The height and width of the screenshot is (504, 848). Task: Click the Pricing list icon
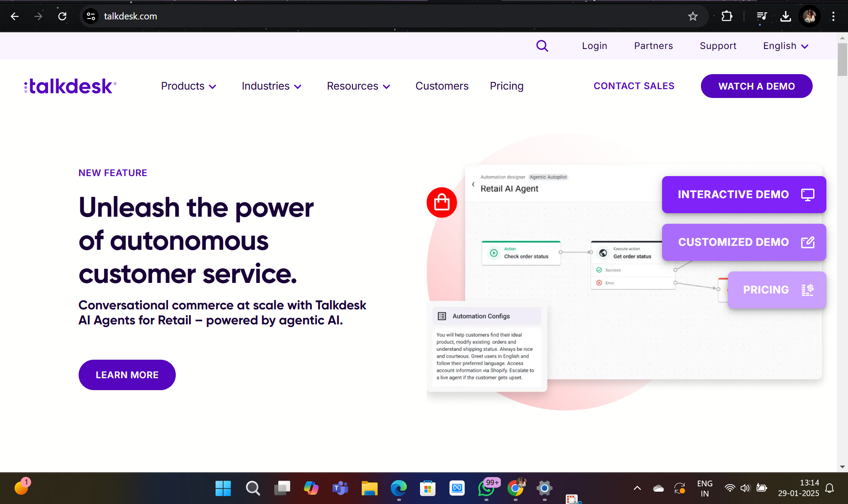click(x=807, y=290)
